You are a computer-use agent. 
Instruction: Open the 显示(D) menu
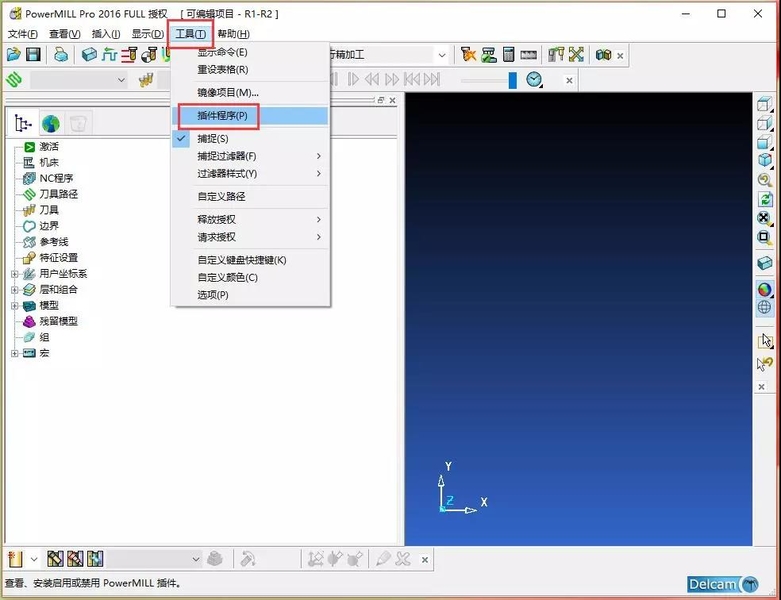[147, 34]
